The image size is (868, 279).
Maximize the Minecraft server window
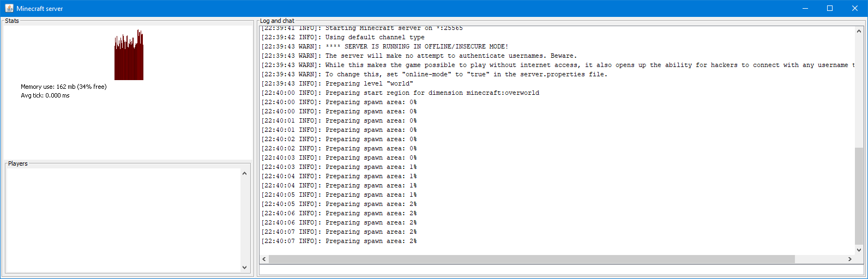(830, 8)
